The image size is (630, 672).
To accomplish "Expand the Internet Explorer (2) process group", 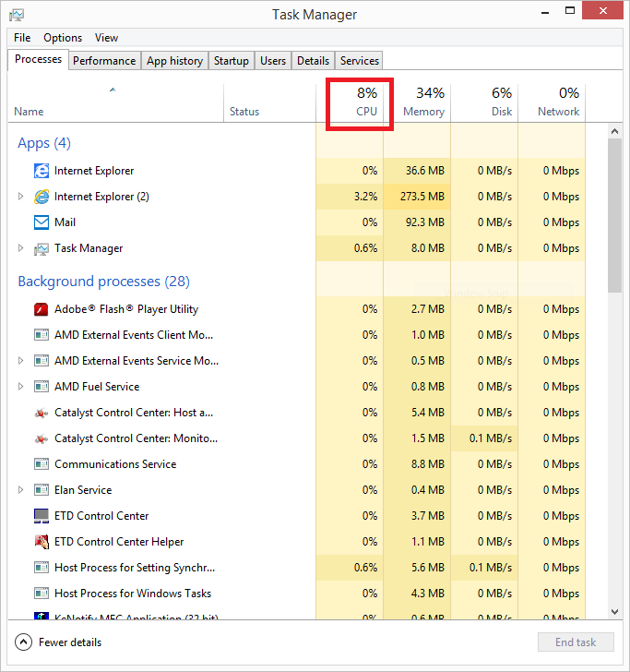I will (20, 197).
